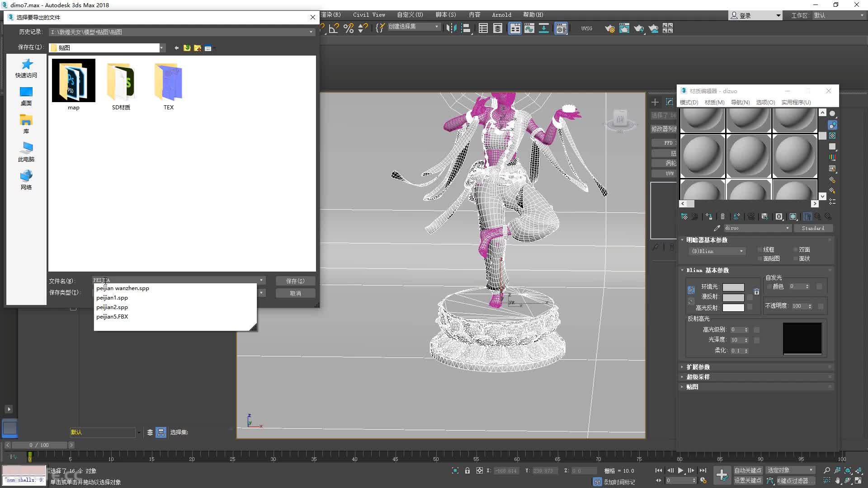This screenshot has width=868, height=488.
Task: Go to Quick access (快速访问) location
Action: tap(26, 68)
